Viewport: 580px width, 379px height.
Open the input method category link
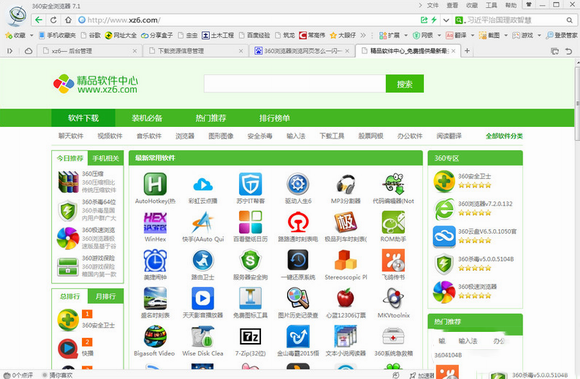click(296, 136)
